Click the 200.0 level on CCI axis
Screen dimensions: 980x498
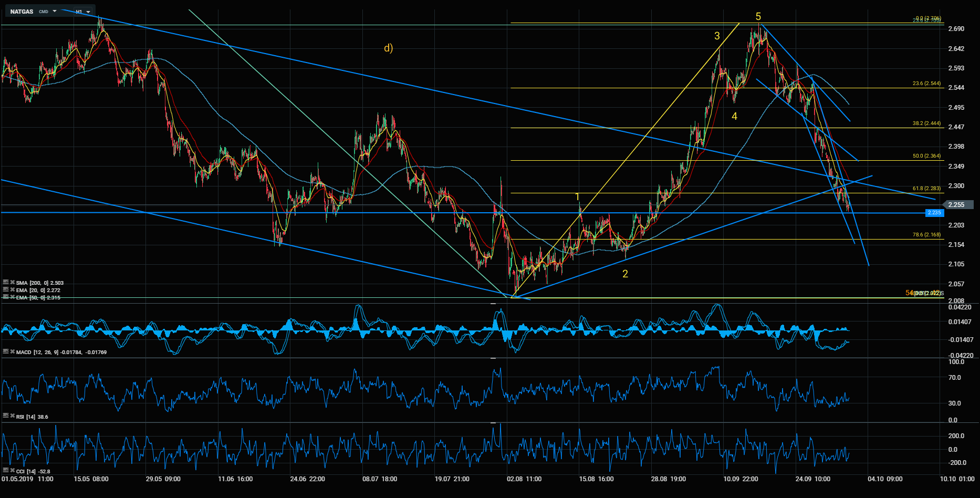956,436
